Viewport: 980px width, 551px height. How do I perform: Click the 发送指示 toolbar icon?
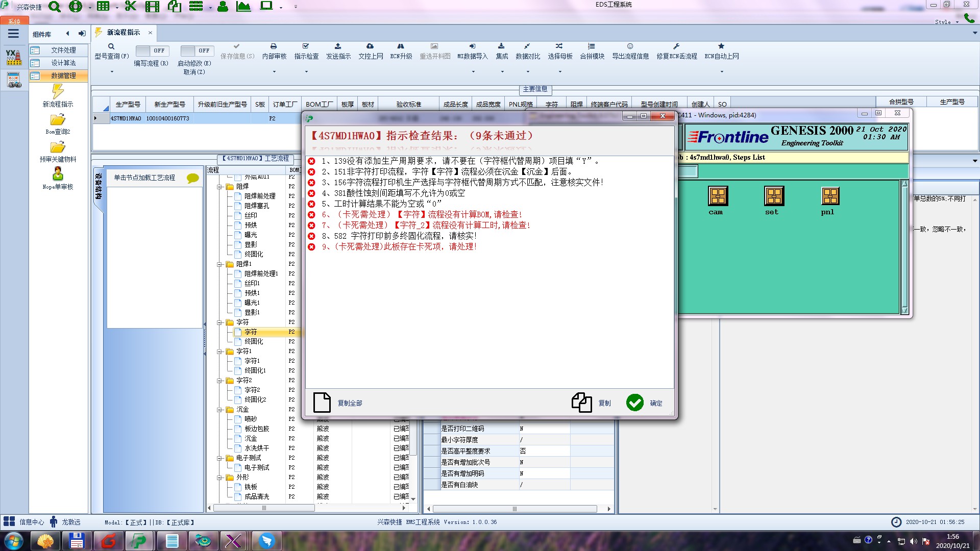[x=338, y=46]
